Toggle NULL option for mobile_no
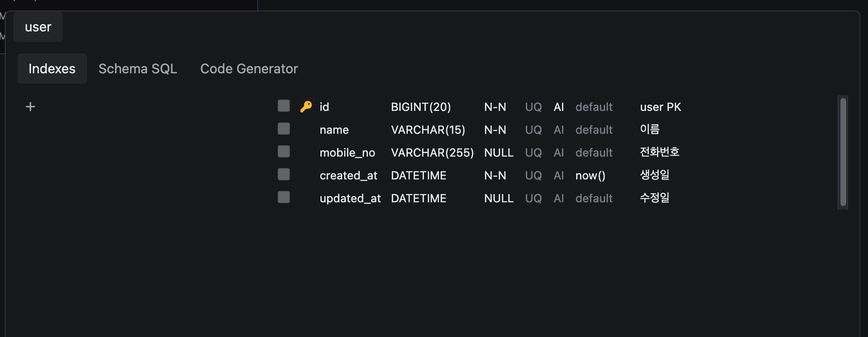868x337 pixels. (498, 153)
